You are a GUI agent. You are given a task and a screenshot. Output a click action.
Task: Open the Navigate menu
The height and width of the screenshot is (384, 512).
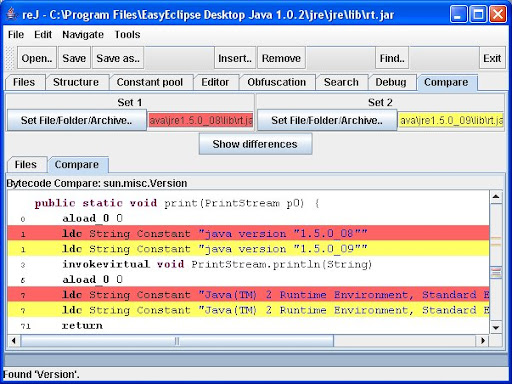83,35
